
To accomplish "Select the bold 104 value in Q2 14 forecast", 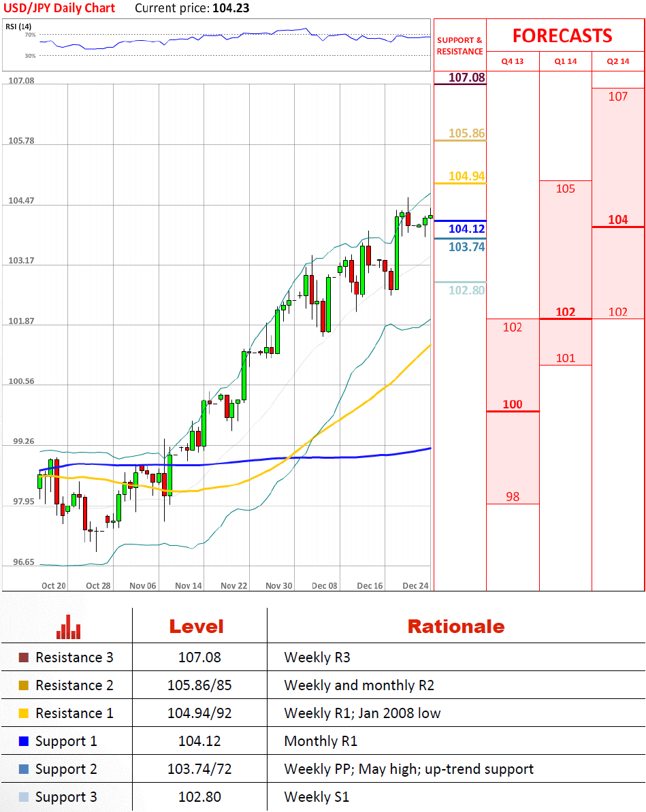I will tap(618, 220).
